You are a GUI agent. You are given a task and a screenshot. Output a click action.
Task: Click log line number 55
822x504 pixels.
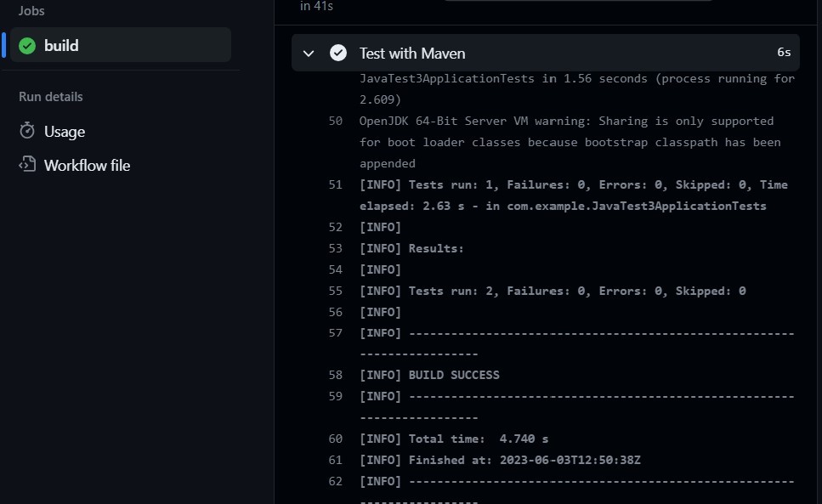coord(336,291)
